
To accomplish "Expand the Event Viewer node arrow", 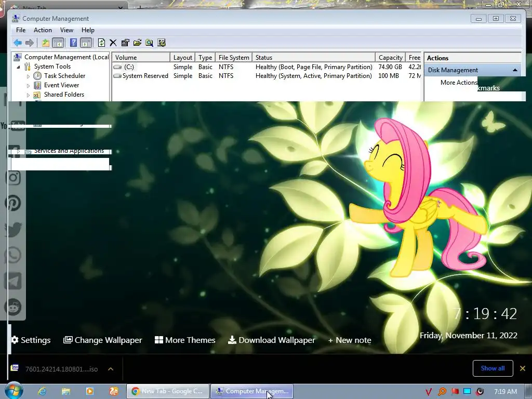I will (x=28, y=86).
